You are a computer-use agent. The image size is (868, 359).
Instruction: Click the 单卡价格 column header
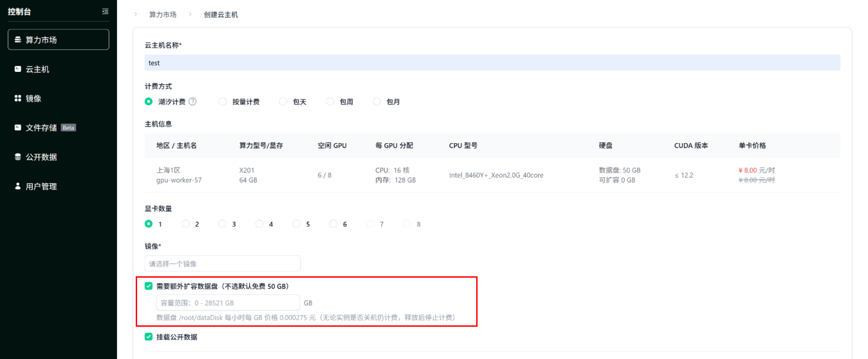pyautogui.click(x=752, y=145)
